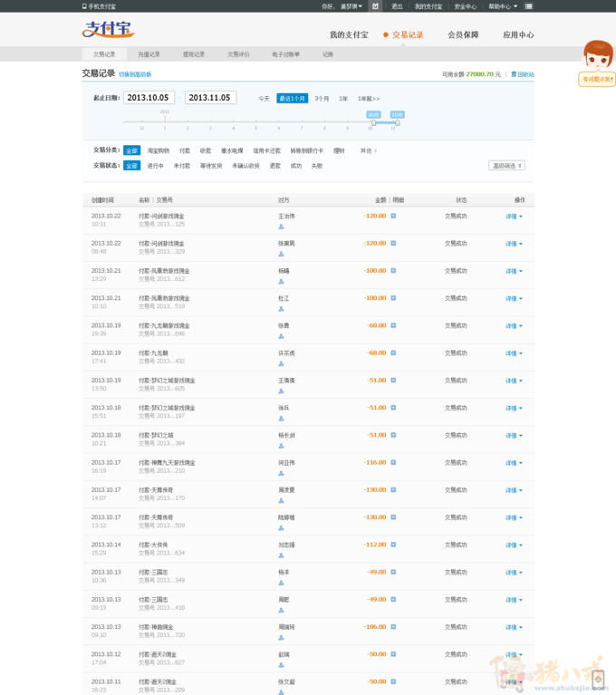Select 淘宝购物 transaction category filter

[x=159, y=150]
